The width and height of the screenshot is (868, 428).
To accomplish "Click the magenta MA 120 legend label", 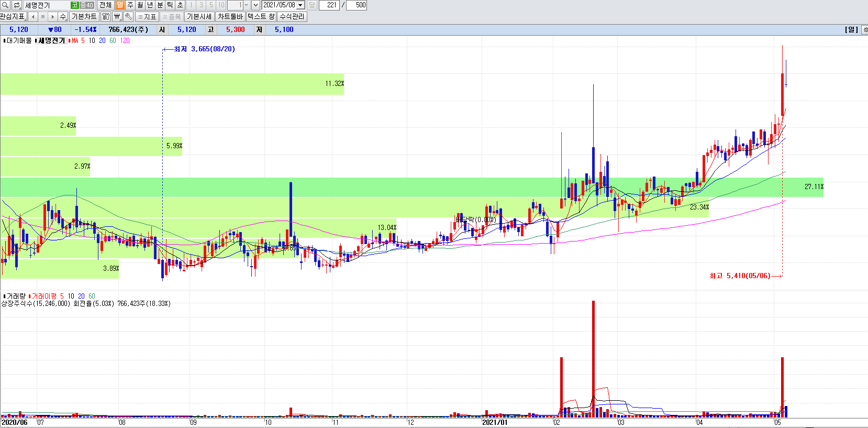I will pos(125,40).
